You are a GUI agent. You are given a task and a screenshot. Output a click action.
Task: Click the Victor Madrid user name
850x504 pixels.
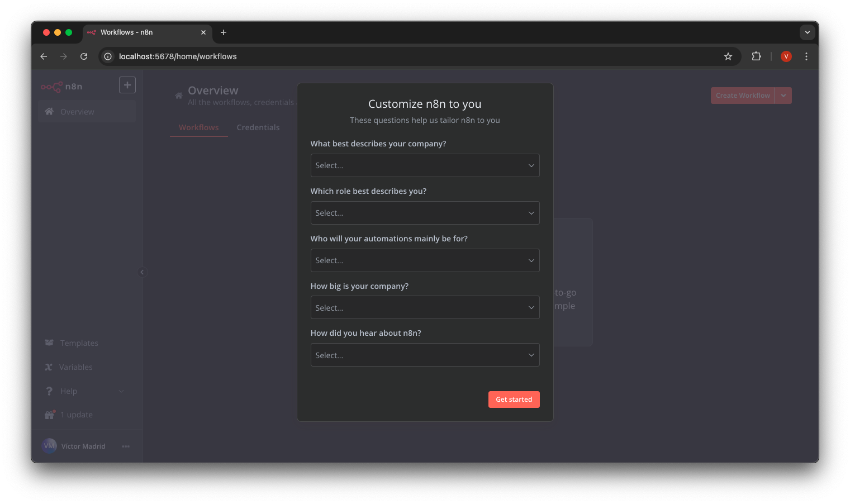(x=83, y=446)
